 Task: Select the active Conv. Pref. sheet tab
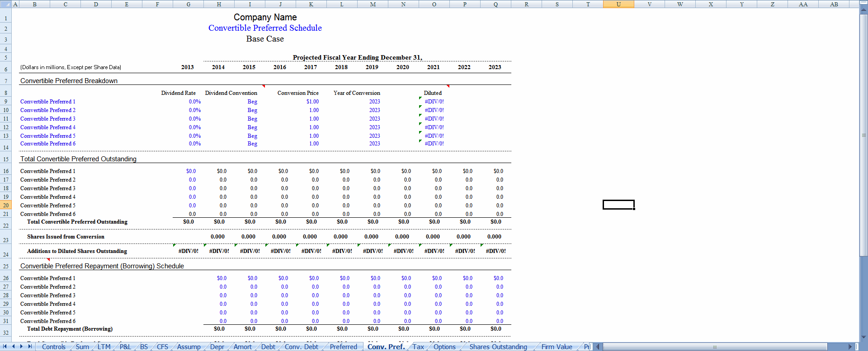coord(386,347)
